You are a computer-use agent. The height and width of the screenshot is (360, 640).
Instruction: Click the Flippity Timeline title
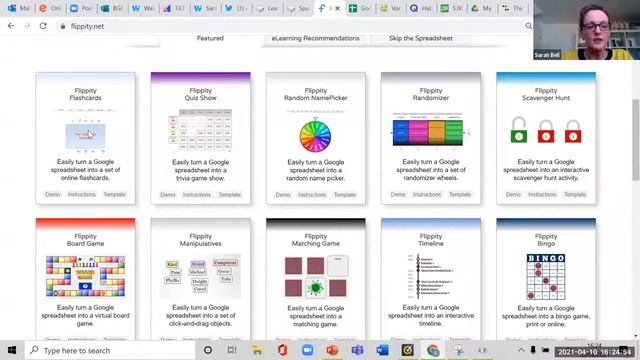431,240
